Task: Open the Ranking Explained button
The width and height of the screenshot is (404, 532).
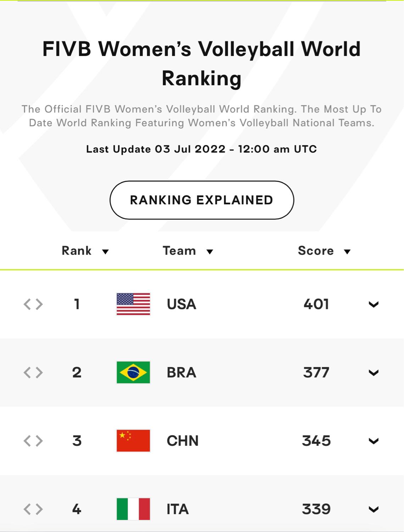Action: [x=202, y=200]
